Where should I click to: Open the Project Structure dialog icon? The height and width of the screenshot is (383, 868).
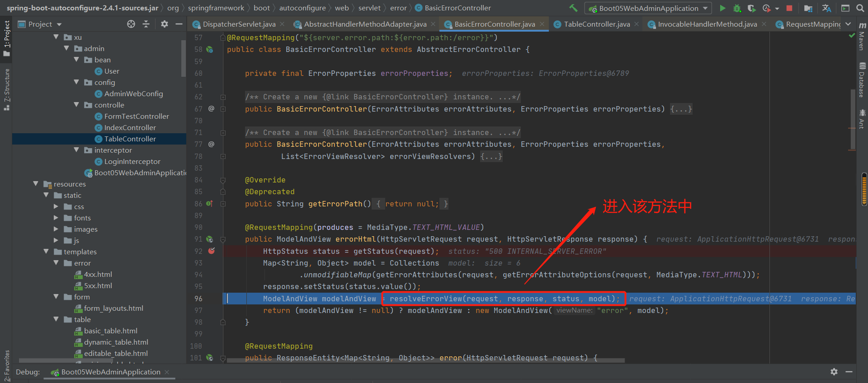tap(808, 8)
